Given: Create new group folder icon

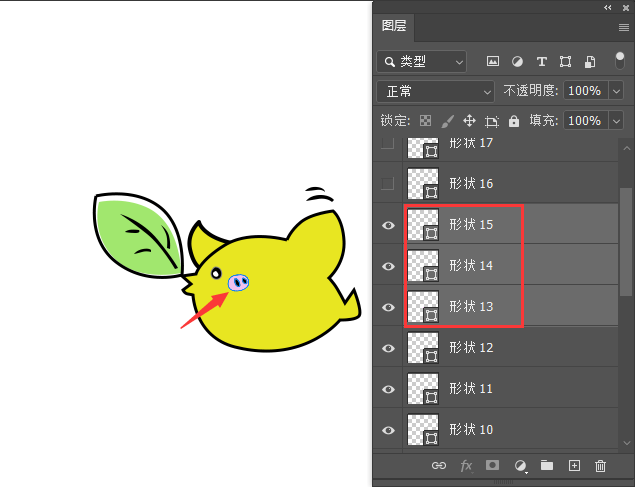Looking at the screenshot, I should 547,465.
